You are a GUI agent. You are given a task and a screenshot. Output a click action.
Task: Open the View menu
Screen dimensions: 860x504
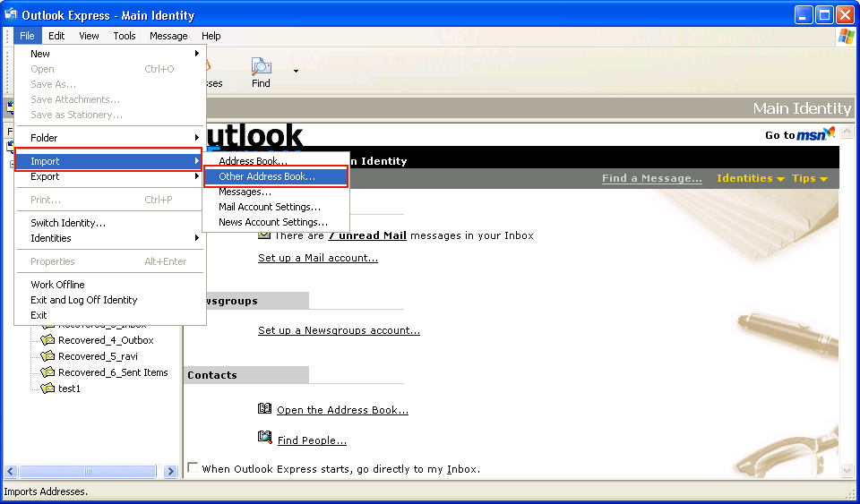89,36
